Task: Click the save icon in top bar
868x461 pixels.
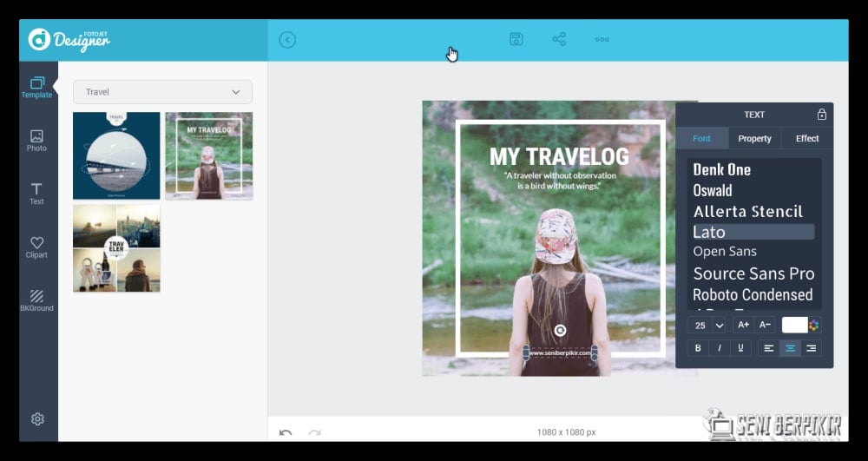Action: [516, 39]
